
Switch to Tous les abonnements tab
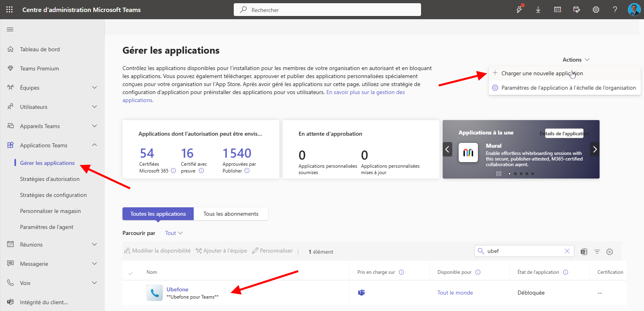click(x=231, y=214)
